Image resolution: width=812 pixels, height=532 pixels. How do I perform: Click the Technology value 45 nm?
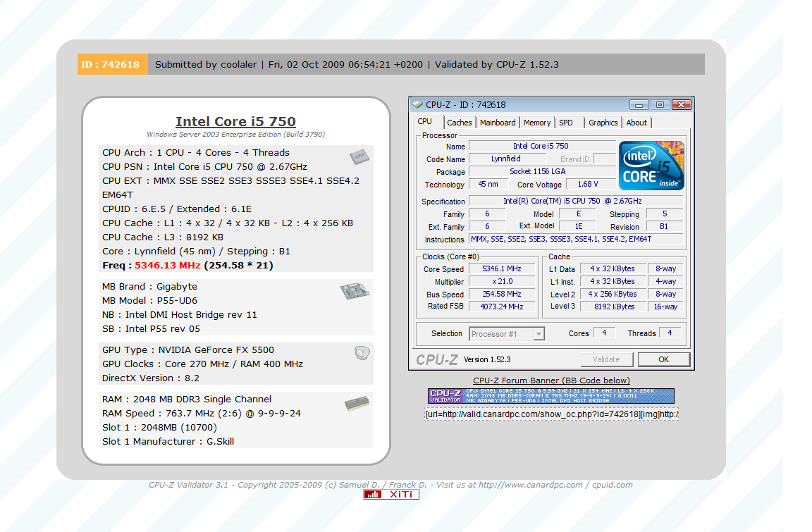click(x=488, y=184)
